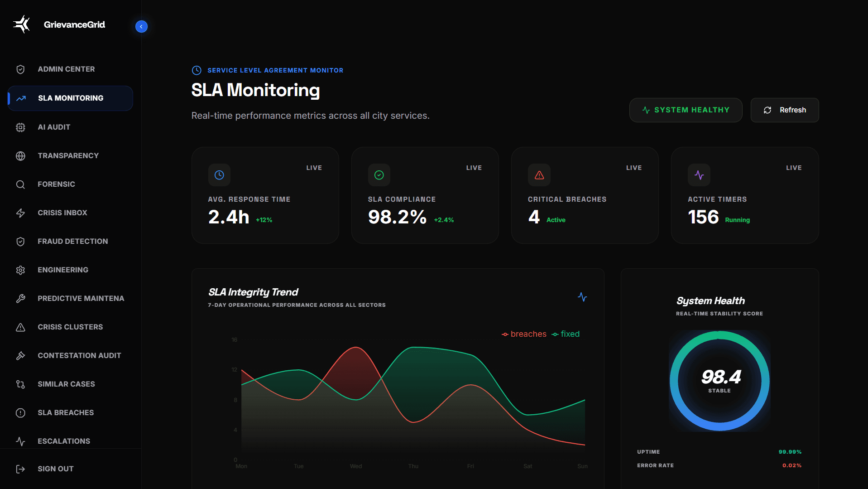Click the Forensic magnifier icon
Viewport: 868px width, 489px height.
point(20,184)
